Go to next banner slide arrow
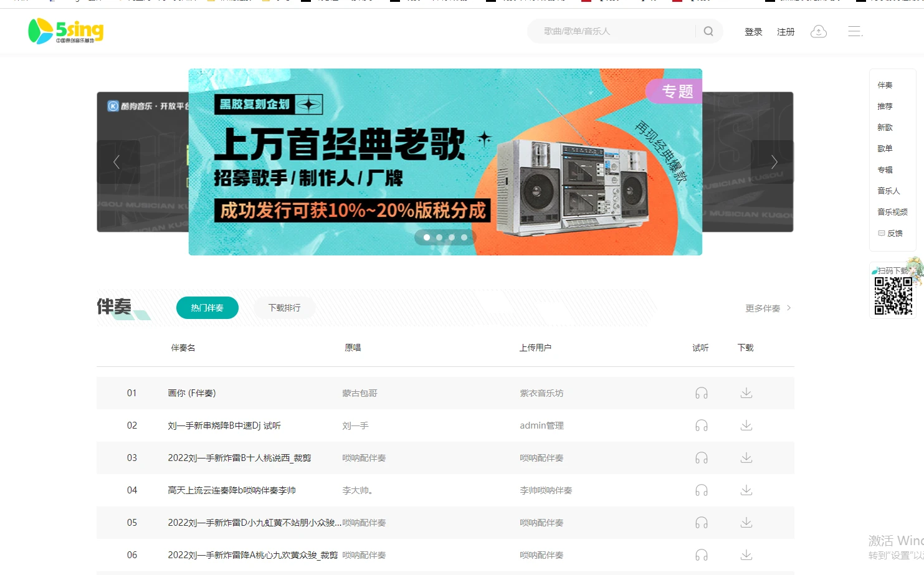Screen dimensions: 924x575 pyautogui.click(x=773, y=162)
